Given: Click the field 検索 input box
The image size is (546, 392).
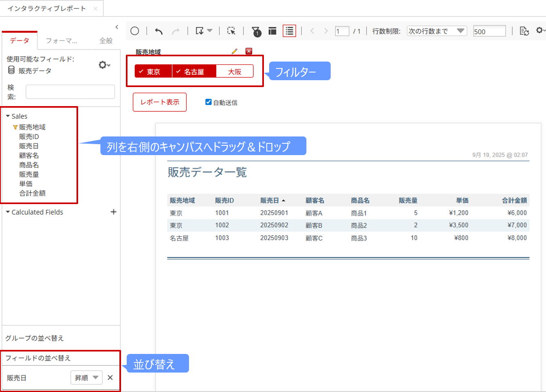Looking at the screenshot, I should coord(70,92).
